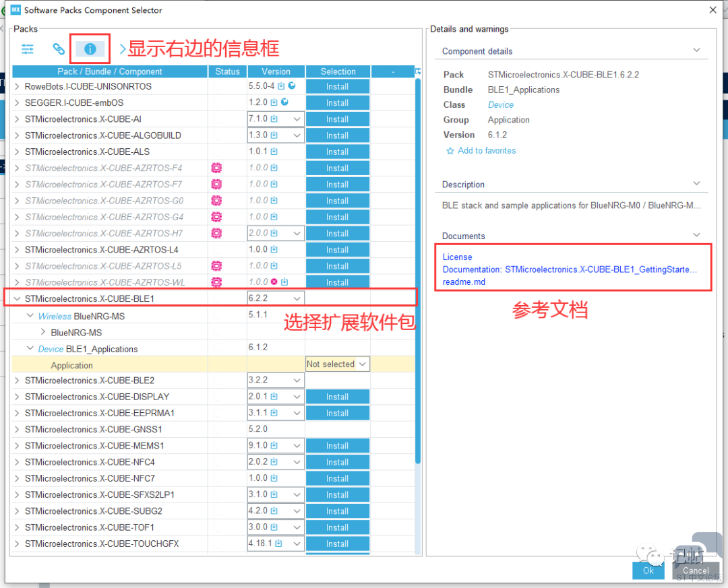This screenshot has width=728, height=588.
Task: Install the X-CUBE-ALGOBUILD pack
Action: pyautogui.click(x=338, y=135)
